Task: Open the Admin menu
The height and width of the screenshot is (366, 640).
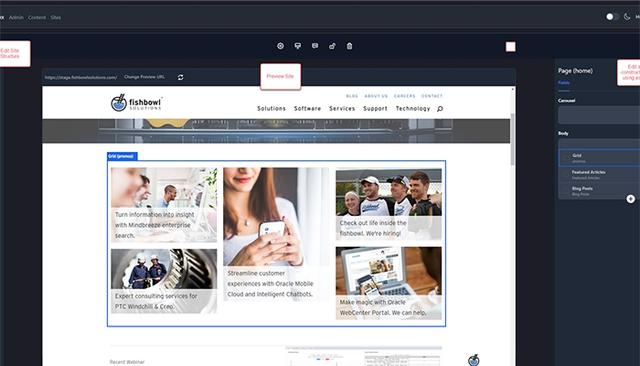Action: pyautogui.click(x=16, y=18)
